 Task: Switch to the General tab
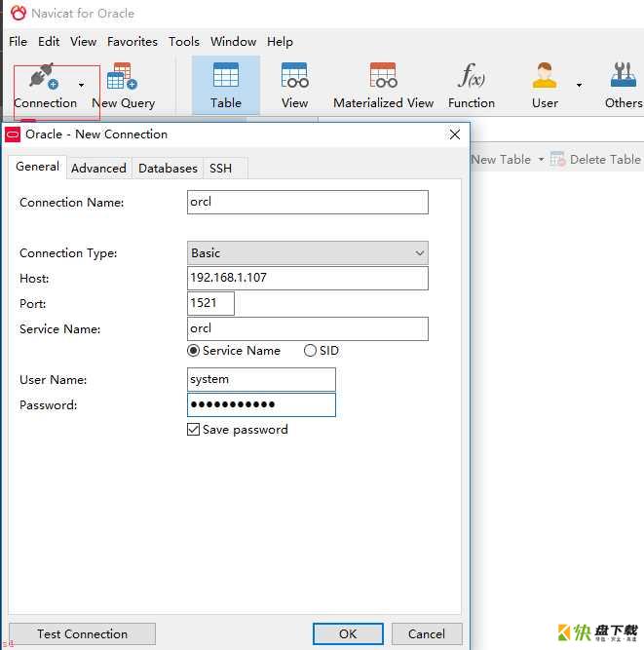point(37,167)
